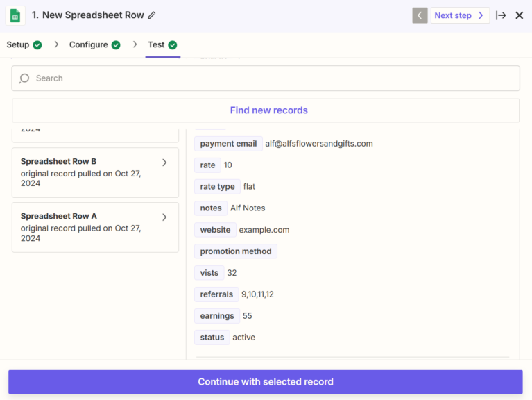
Task: Click the rate type field label
Action: coord(218,186)
